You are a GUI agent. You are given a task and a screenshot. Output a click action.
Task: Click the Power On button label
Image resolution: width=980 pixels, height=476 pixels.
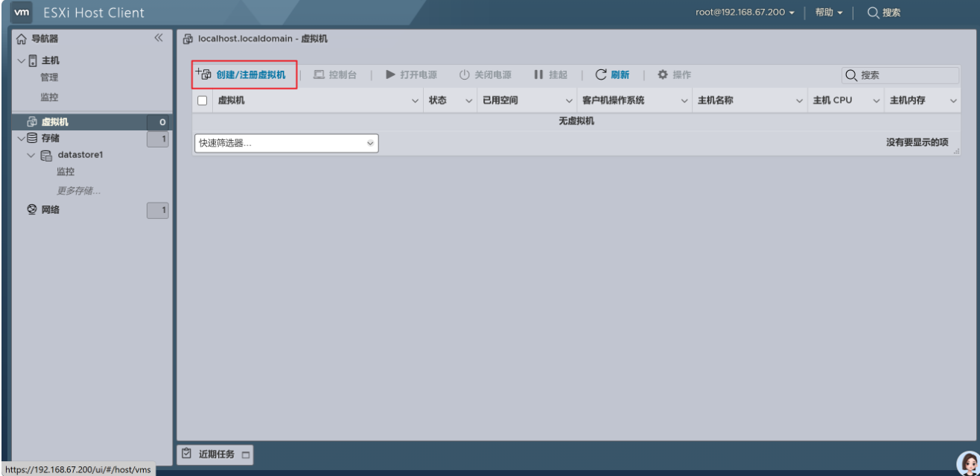(419, 74)
